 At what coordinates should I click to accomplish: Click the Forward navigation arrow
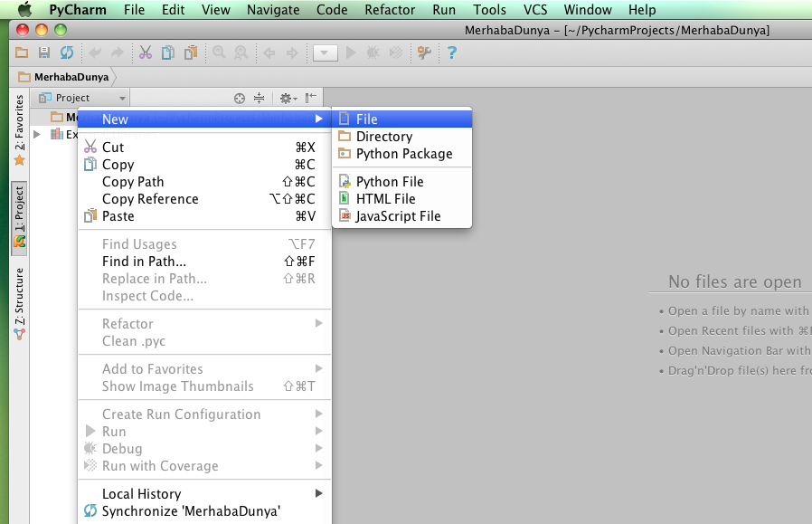pyautogui.click(x=292, y=52)
